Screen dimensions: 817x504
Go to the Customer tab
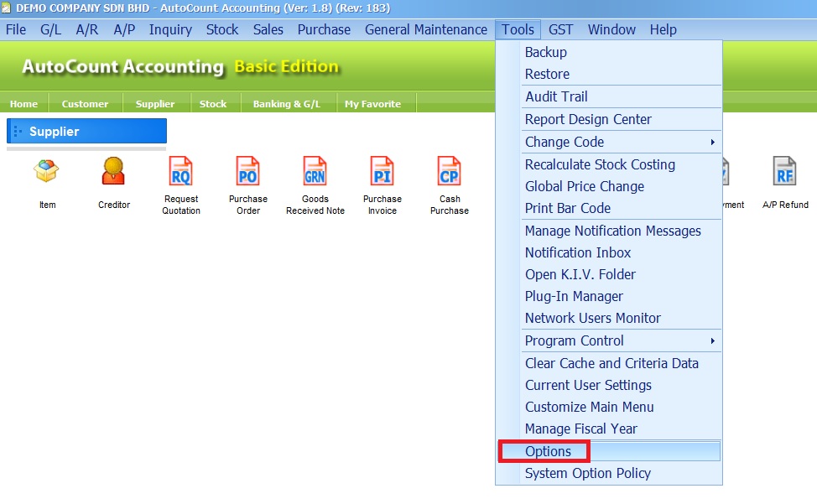pos(85,104)
